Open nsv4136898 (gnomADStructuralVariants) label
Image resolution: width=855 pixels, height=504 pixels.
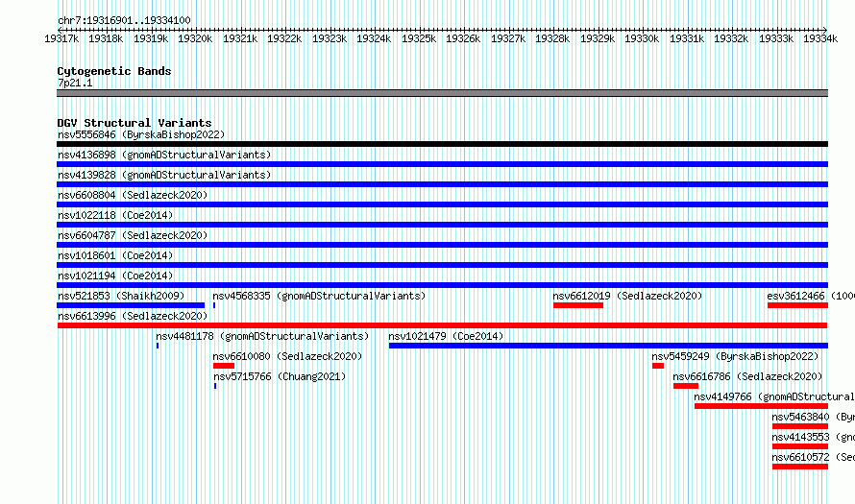tap(164, 155)
